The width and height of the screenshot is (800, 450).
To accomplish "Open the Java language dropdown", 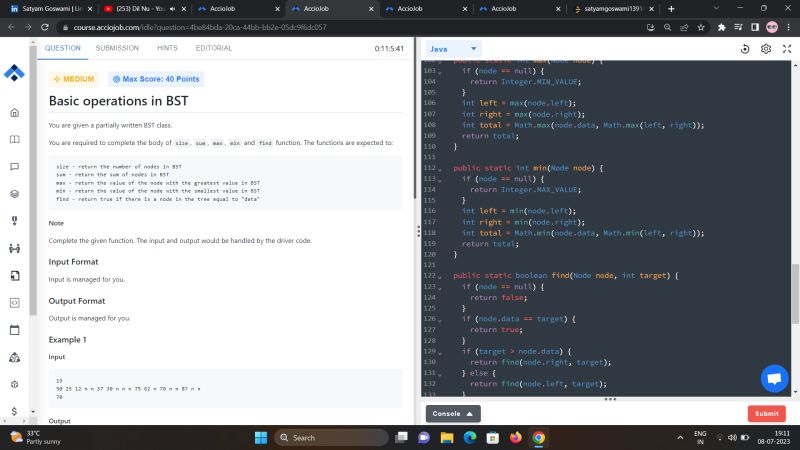I will coord(454,49).
